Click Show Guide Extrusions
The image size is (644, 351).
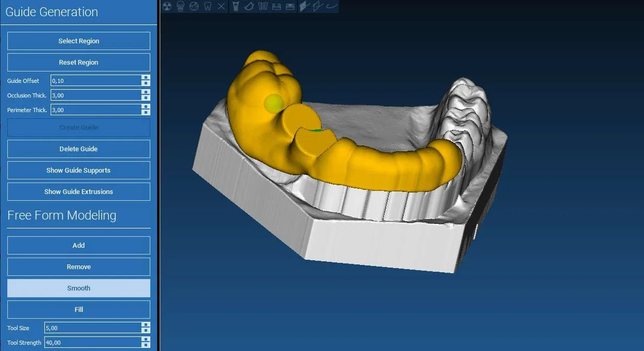79,192
